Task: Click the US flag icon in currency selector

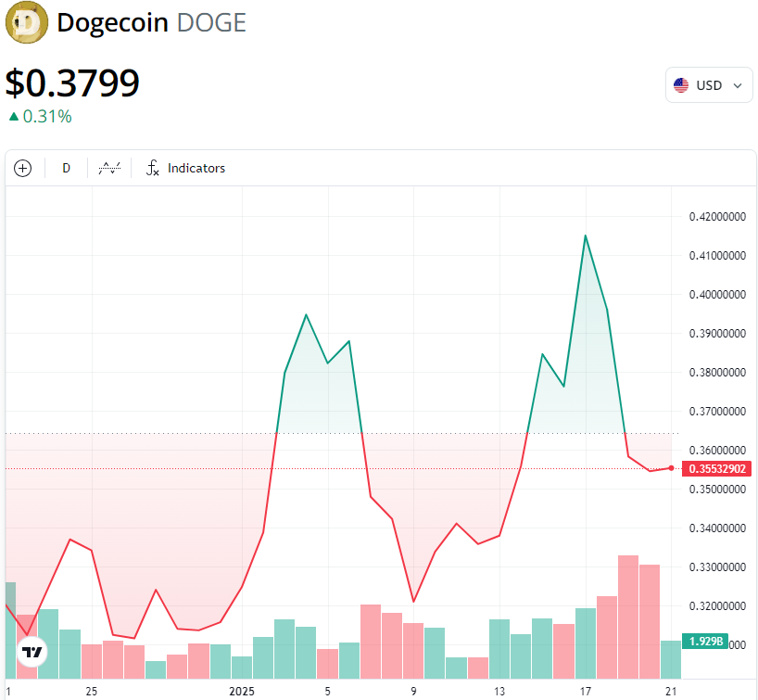Action: (x=683, y=84)
